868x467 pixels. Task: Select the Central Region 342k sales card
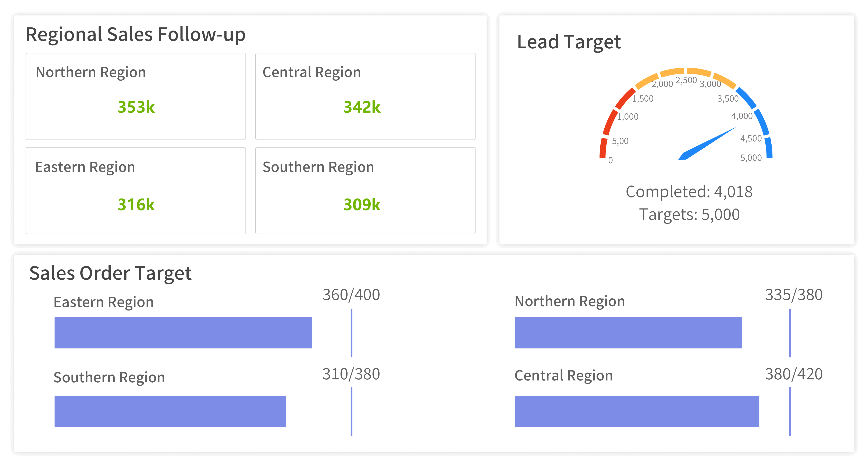365,96
